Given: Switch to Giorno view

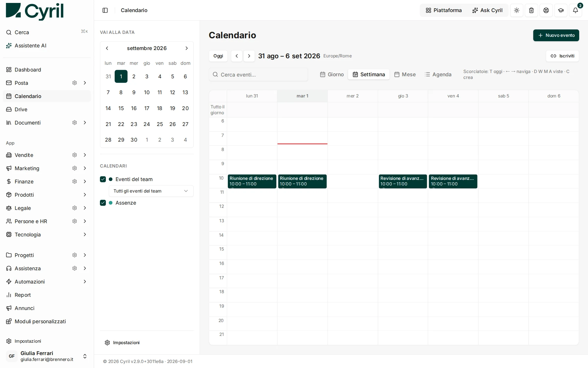Looking at the screenshot, I should click(332, 74).
